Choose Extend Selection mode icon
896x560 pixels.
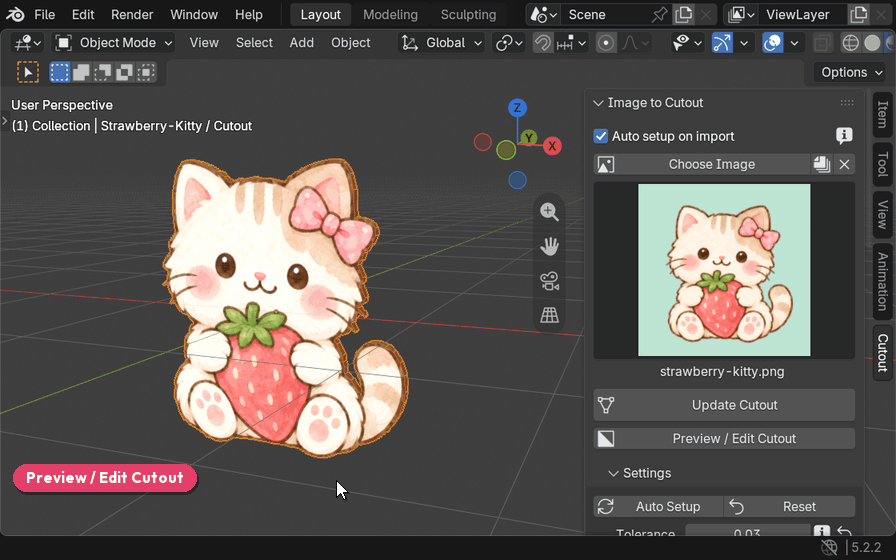click(81, 72)
